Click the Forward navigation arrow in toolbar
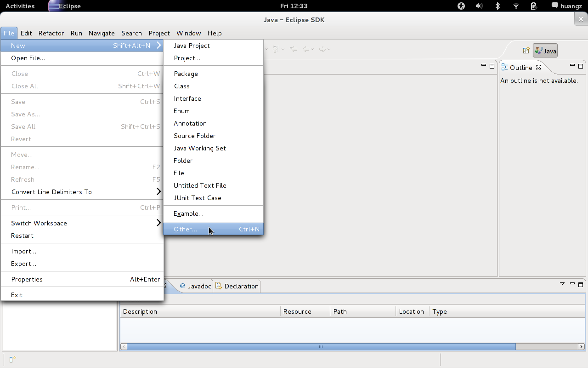 (x=322, y=49)
